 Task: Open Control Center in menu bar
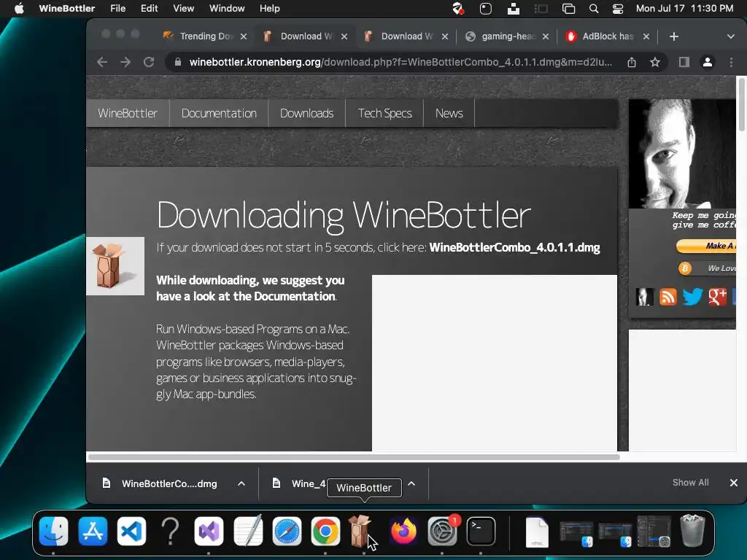point(617,9)
